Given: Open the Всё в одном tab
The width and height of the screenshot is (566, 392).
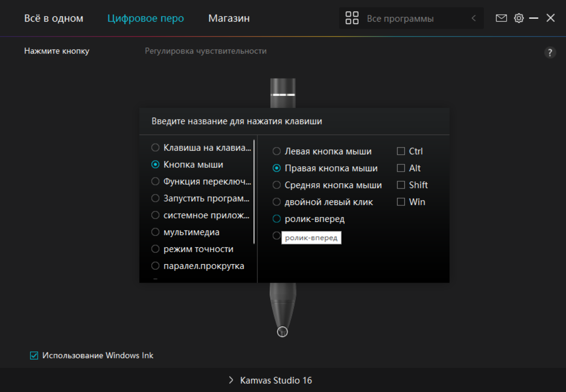Looking at the screenshot, I should pos(54,19).
